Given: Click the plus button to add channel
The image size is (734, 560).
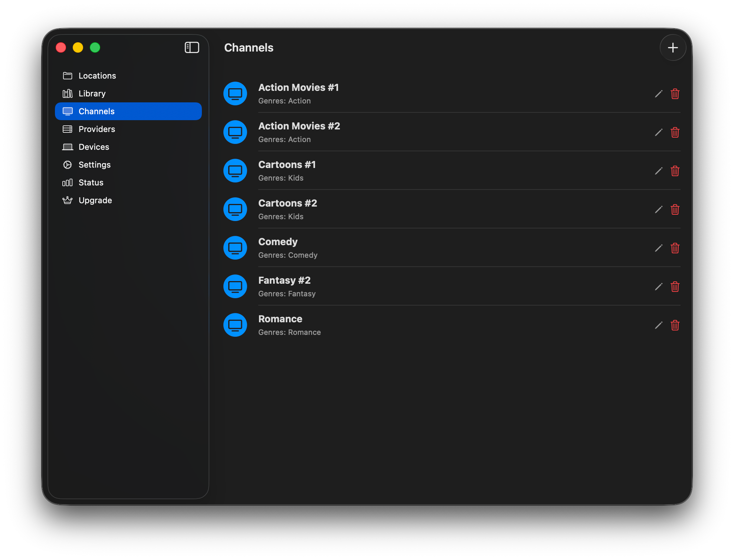Looking at the screenshot, I should [x=672, y=47].
